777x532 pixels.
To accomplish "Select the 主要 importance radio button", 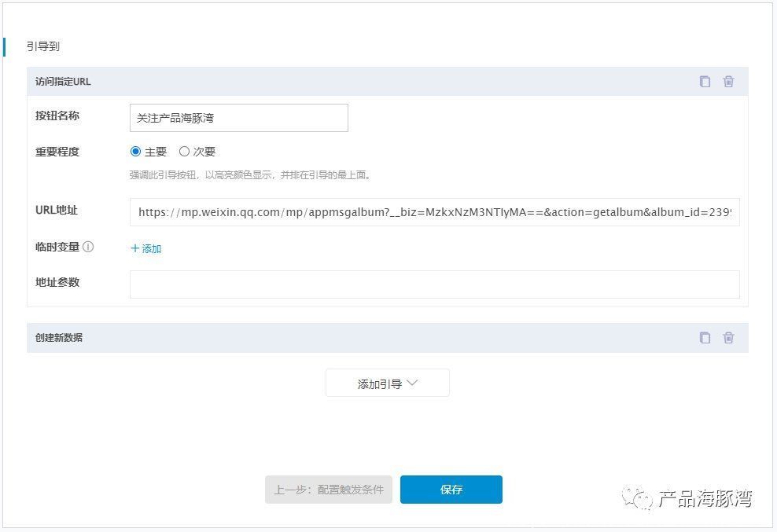I will click(x=135, y=152).
